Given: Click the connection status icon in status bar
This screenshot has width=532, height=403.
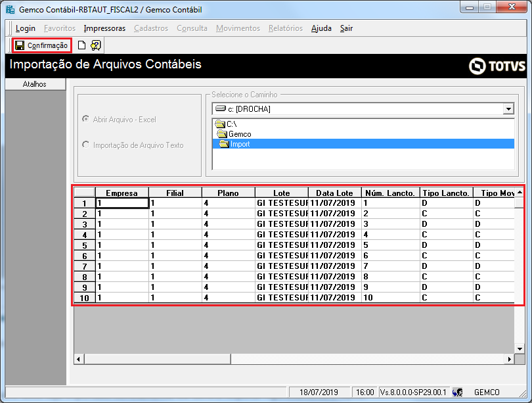Looking at the screenshot, I should pos(457,392).
